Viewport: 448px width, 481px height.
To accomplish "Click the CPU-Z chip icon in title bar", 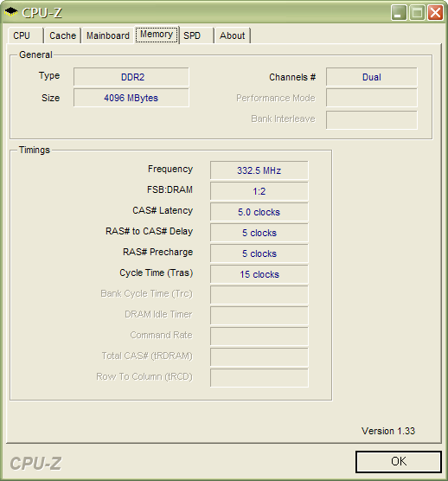I will [11, 12].
